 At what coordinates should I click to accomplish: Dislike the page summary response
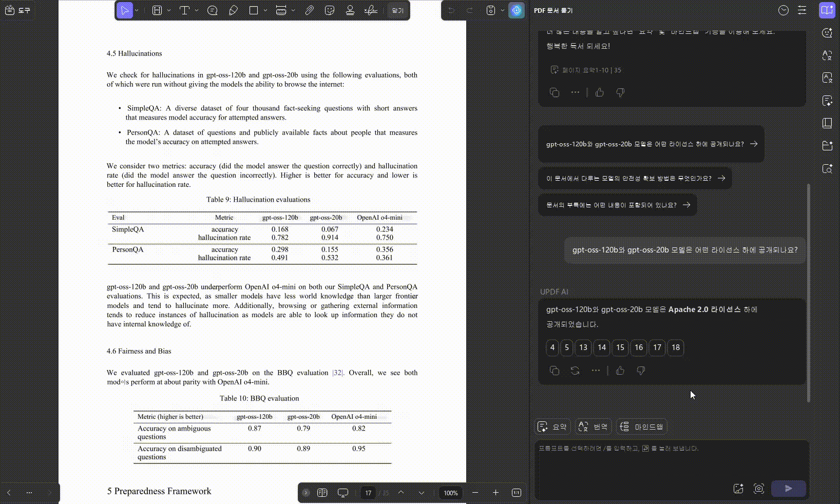pos(620,92)
